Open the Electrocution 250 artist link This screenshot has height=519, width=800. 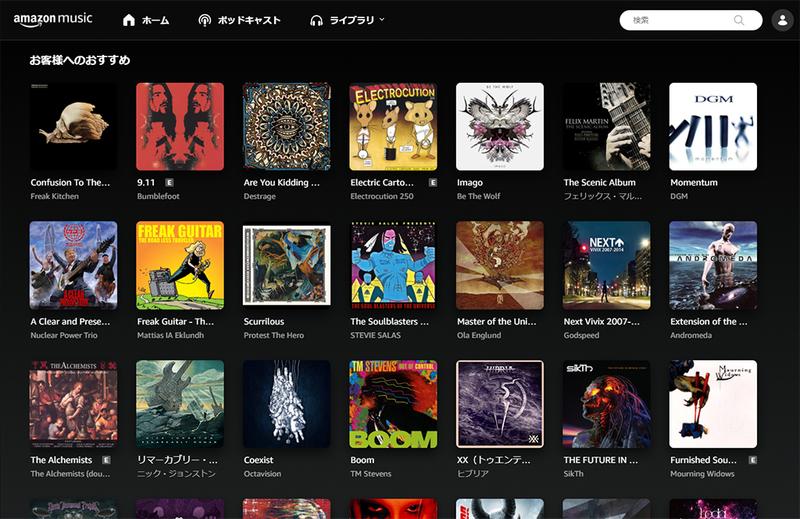[x=382, y=196]
